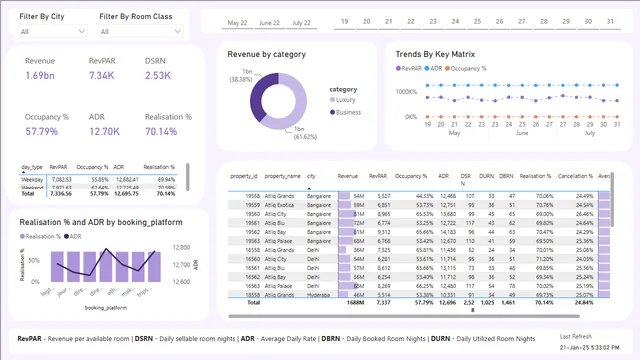This screenshot has height=360, width=640.
Task: Click property 19561 Atliq Blu Bangalore row
Action: (x=419, y=223)
